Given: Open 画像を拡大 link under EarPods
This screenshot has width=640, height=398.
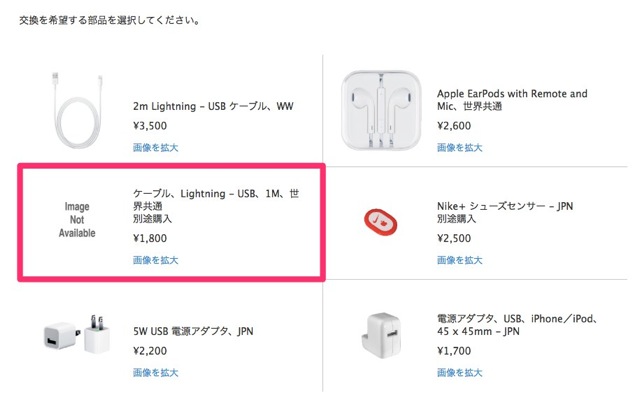Looking at the screenshot, I should pos(460,147).
